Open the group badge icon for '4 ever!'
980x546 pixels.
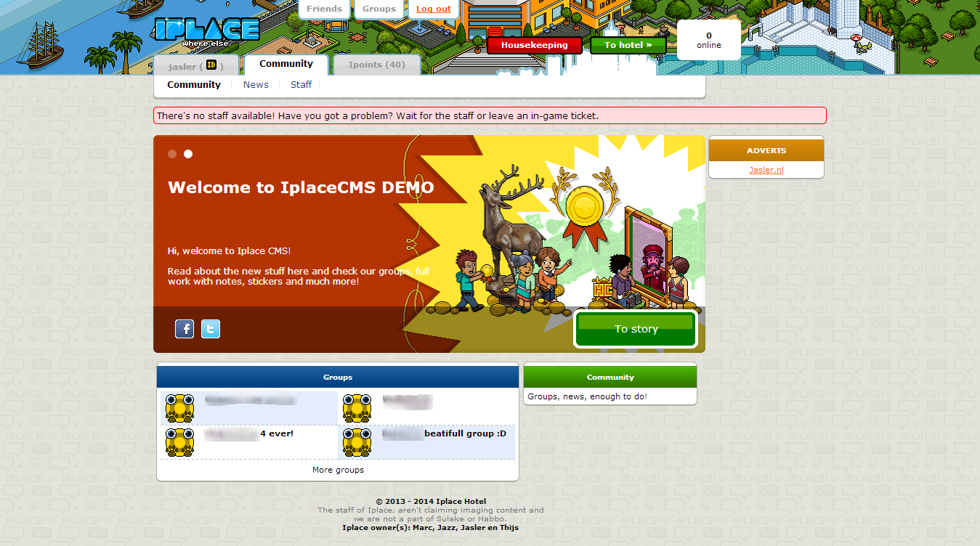(179, 442)
